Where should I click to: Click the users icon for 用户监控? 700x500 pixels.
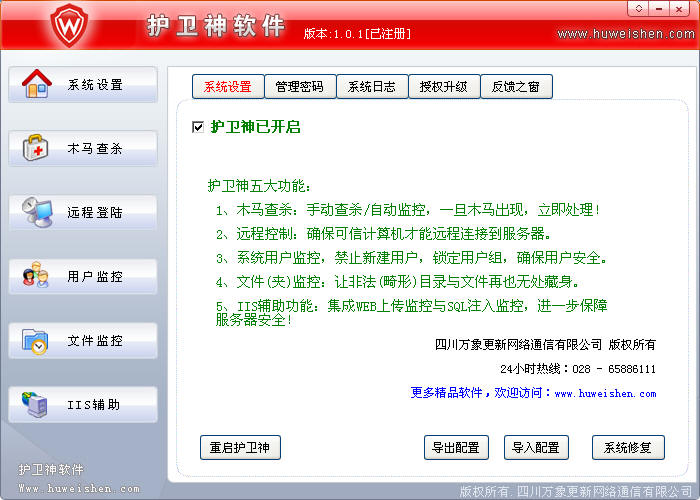point(37,276)
